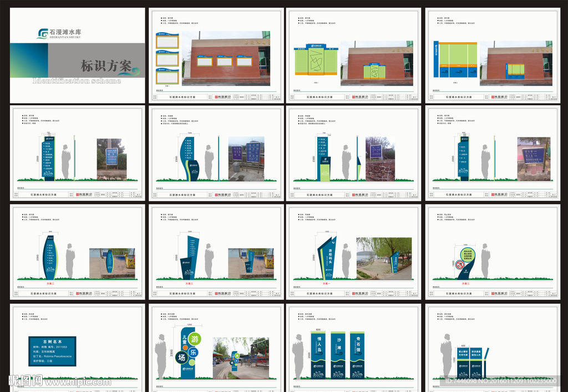Click the old blue sign photo among green bushes
This screenshot has height=392, width=568.
112,159
